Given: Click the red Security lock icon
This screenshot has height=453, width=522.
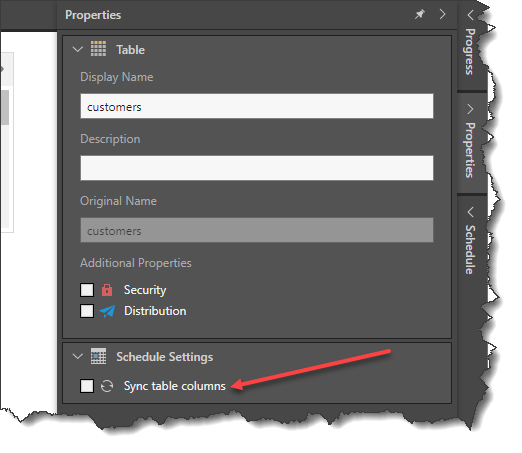Looking at the screenshot, I should click(x=107, y=290).
